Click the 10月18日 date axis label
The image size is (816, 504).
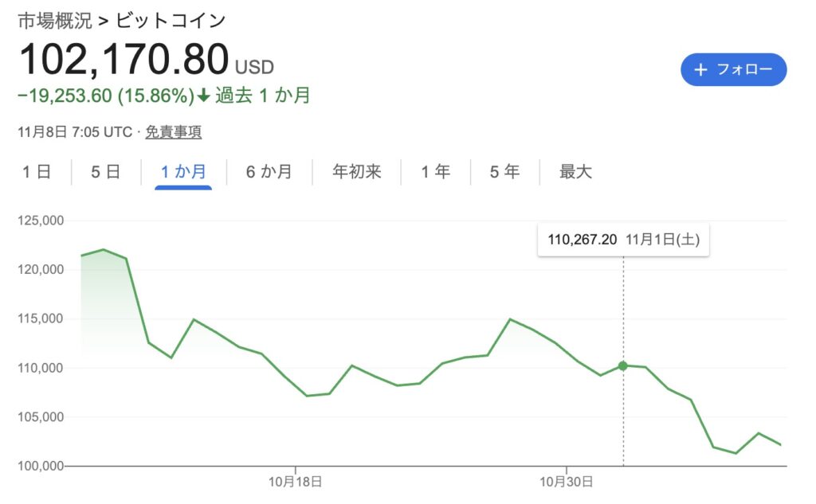(x=295, y=481)
